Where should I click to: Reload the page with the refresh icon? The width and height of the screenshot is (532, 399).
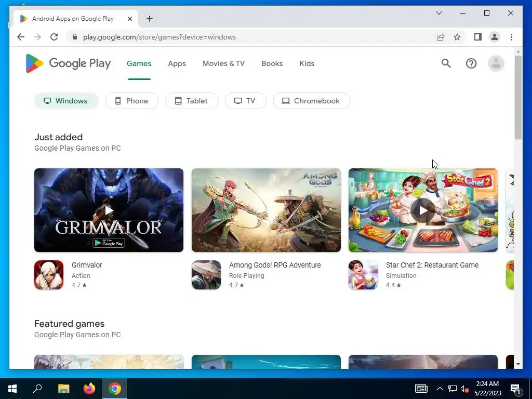pos(54,37)
